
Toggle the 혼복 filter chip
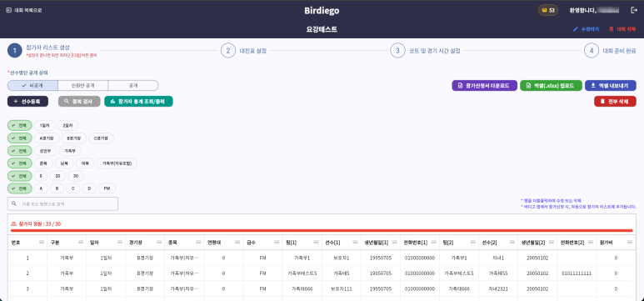tap(43, 163)
